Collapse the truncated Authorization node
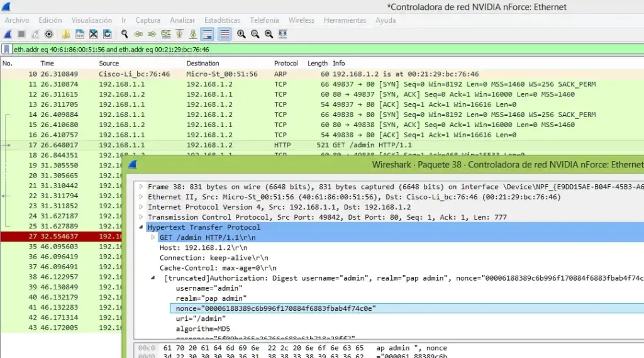This screenshot has height=358, width=644. tap(153, 278)
